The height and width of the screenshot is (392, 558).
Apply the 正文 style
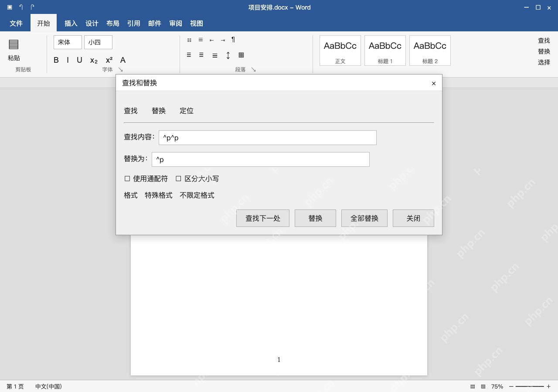[340, 51]
